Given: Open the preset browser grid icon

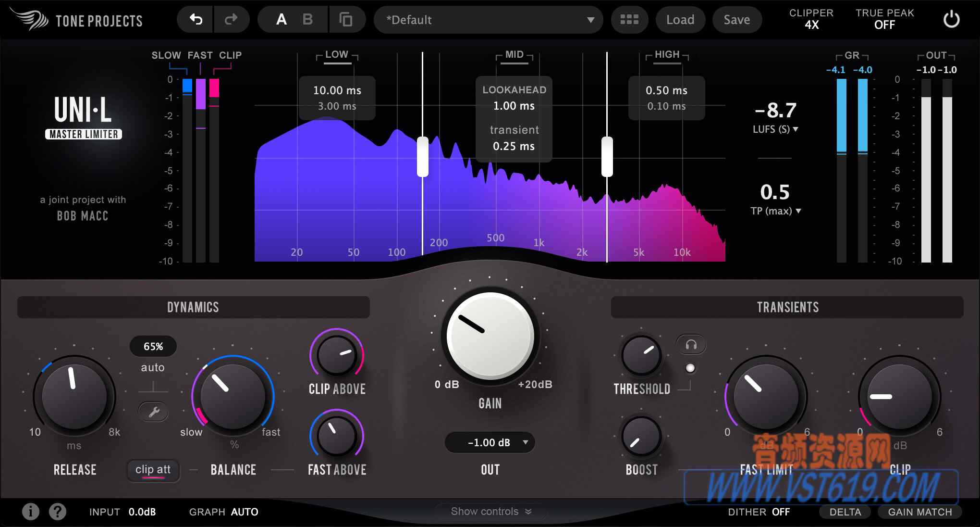Looking at the screenshot, I should pos(629,19).
